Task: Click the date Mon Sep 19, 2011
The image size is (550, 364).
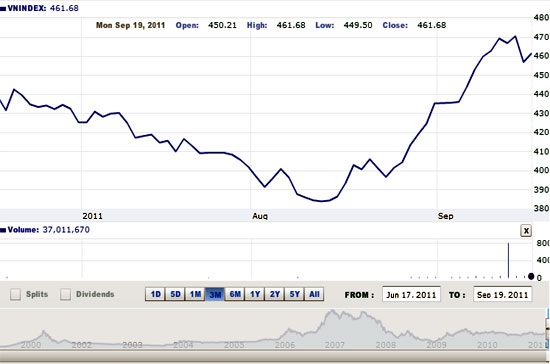Action: click(x=130, y=25)
